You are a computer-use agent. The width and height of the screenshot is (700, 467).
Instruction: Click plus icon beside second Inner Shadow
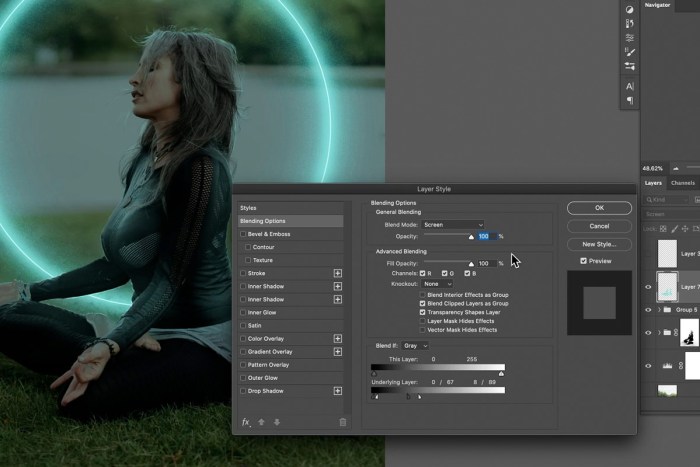[338, 299]
